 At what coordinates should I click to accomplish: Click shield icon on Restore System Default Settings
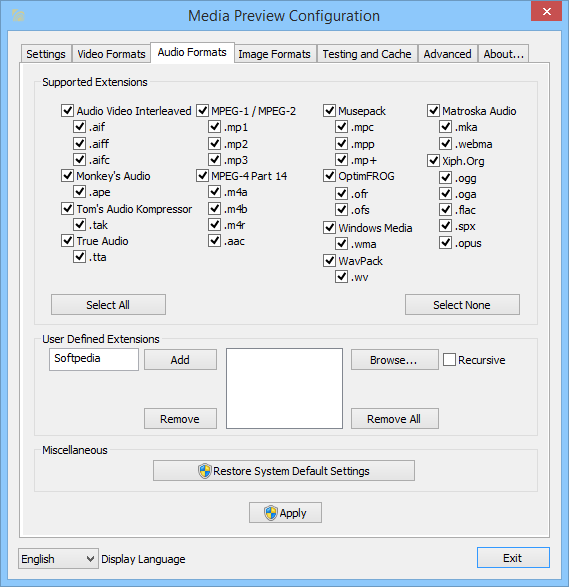point(205,471)
